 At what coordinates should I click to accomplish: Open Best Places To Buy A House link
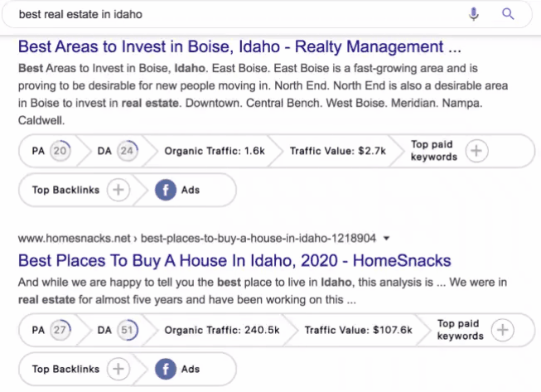(x=234, y=260)
